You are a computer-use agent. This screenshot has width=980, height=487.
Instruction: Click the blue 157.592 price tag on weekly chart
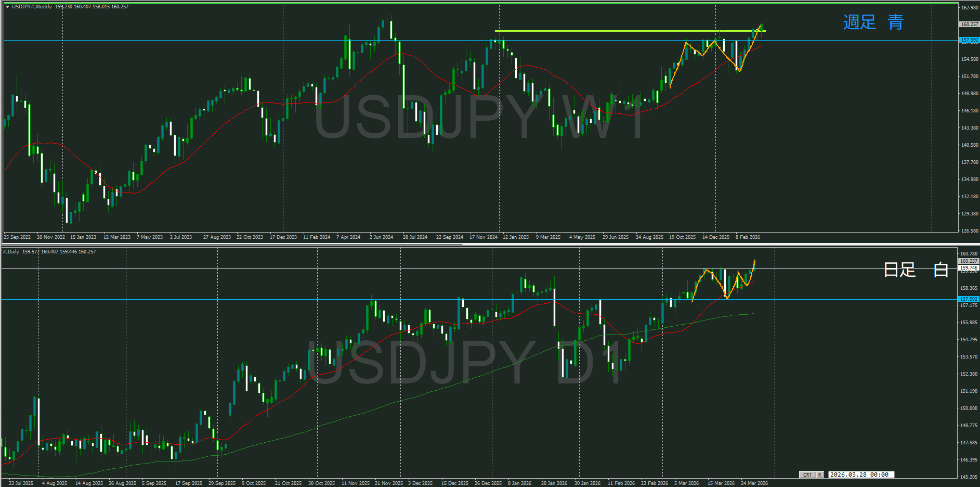point(969,40)
